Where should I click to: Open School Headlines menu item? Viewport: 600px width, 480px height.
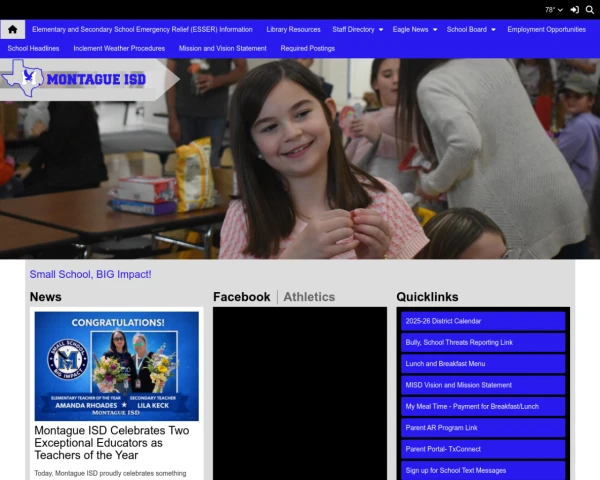(33, 49)
